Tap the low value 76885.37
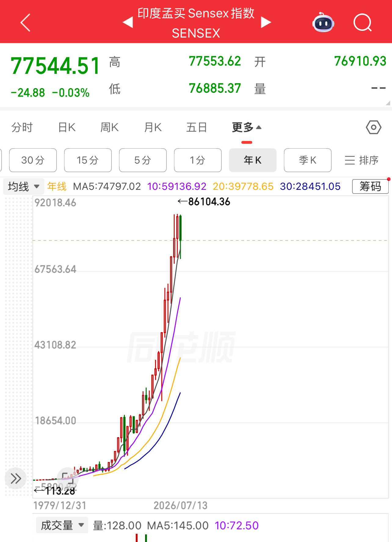This screenshot has width=392, height=542. pos(215,89)
